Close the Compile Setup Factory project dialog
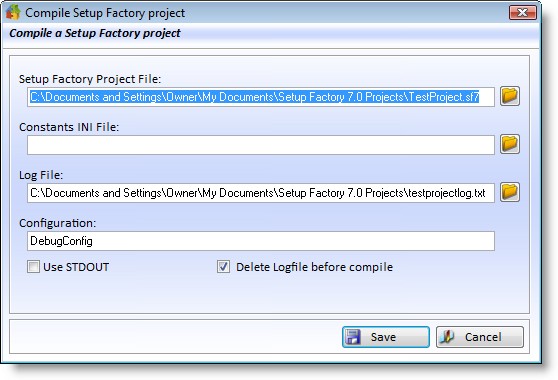The height and width of the screenshot is (380, 558). coord(522,13)
